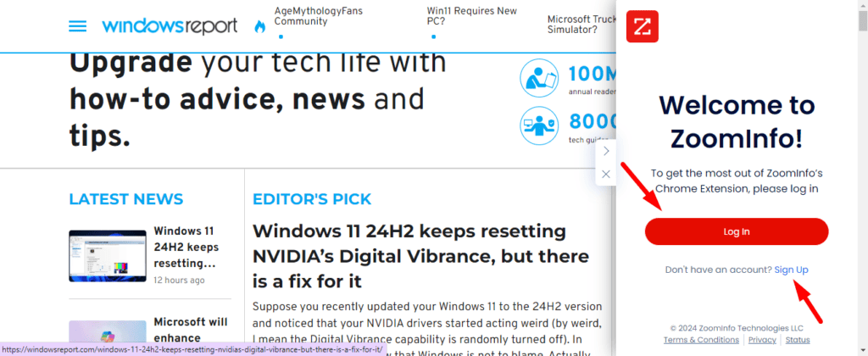868x356 pixels.
Task: Open Windows 11 24H2 keeps resetting latest news
Action: (x=186, y=247)
